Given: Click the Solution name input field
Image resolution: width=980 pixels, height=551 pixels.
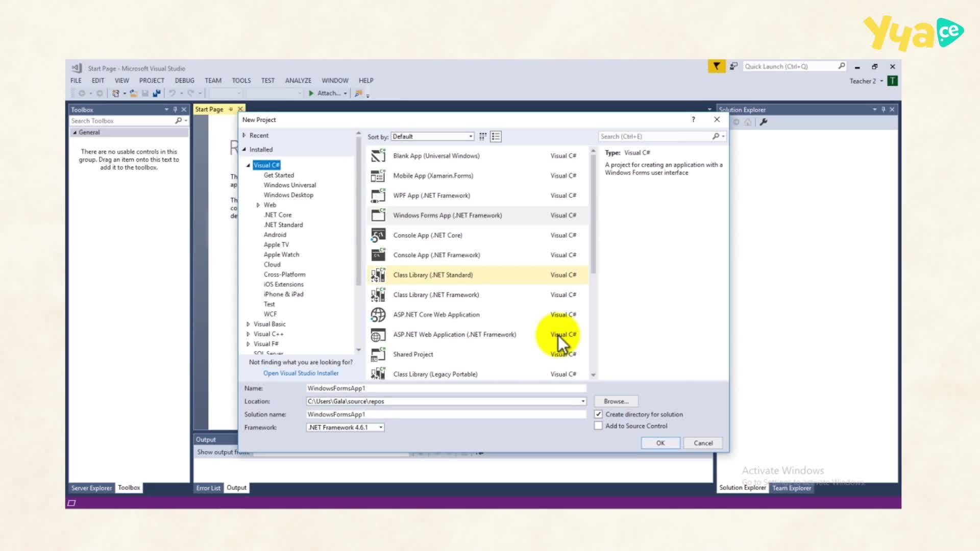Looking at the screenshot, I should pyautogui.click(x=446, y=415).
